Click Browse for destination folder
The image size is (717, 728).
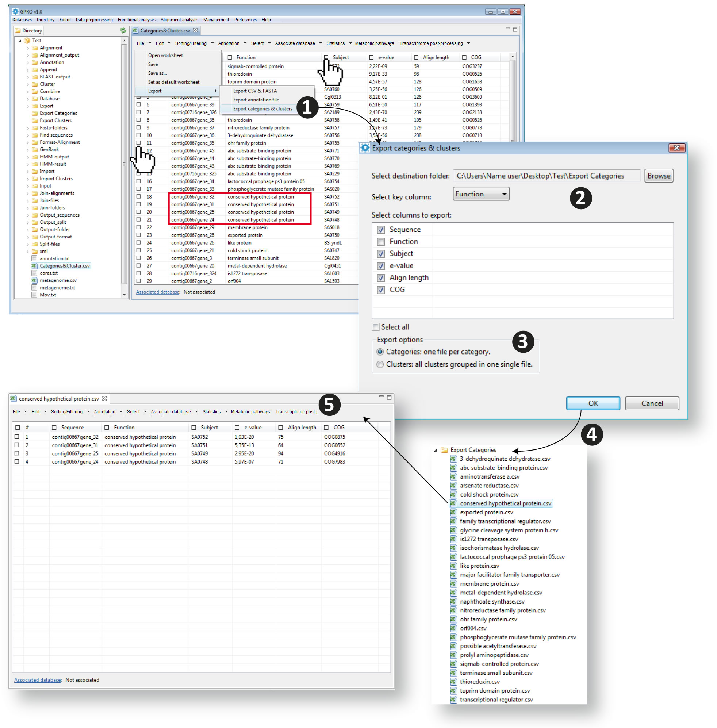coord(658,176)
